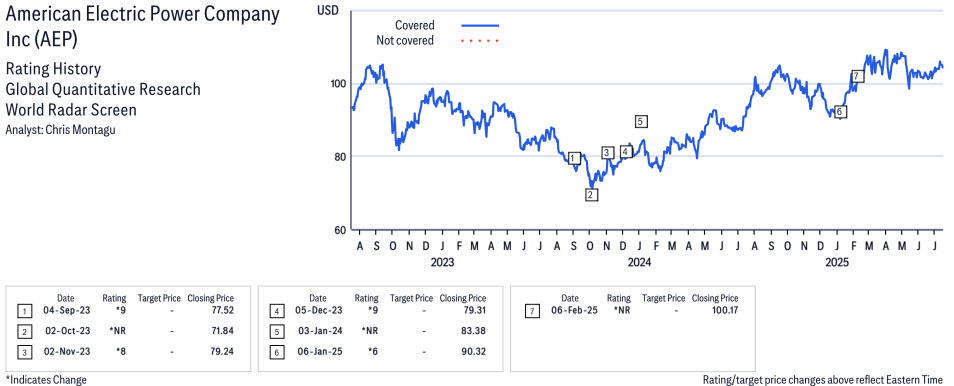
Task: Select chart marker 3 on the graph
Action: tap(607, 152)
